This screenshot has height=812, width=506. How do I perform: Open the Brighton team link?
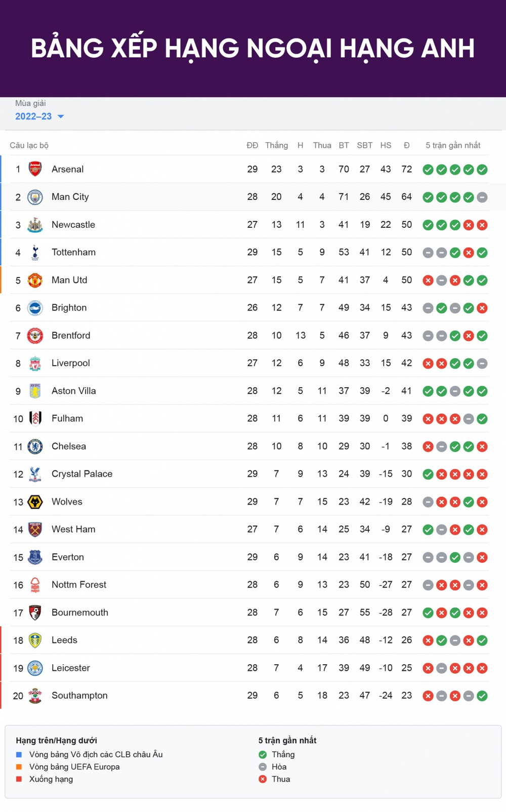pyautogui.click(x=69, y=308)
